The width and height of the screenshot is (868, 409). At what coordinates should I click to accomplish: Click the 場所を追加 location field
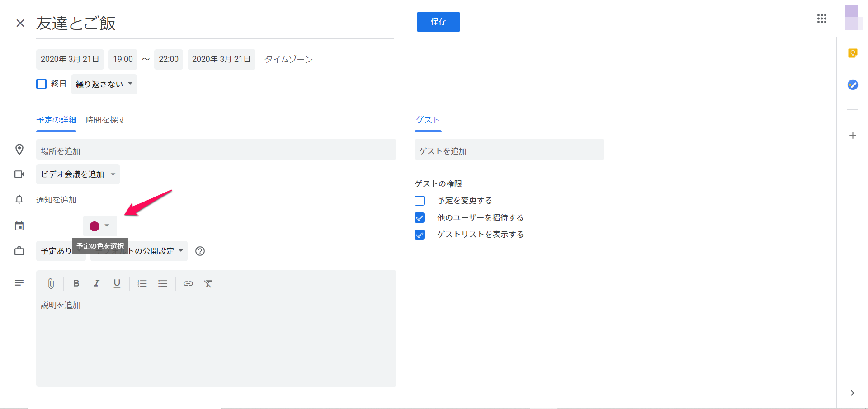point(216,150)
